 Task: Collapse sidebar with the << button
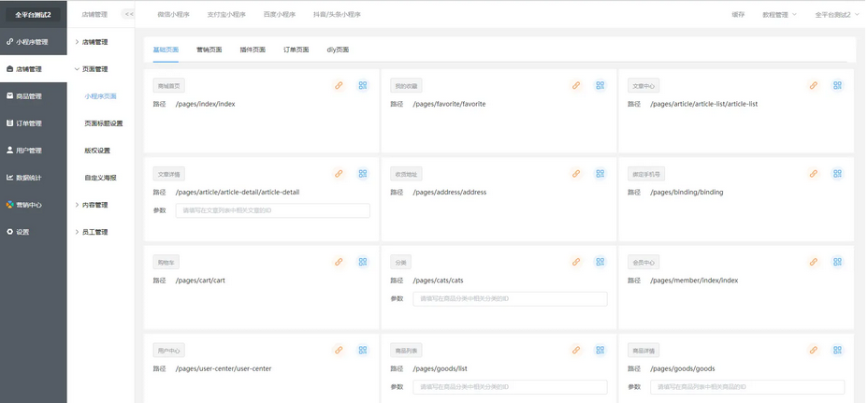129,14
